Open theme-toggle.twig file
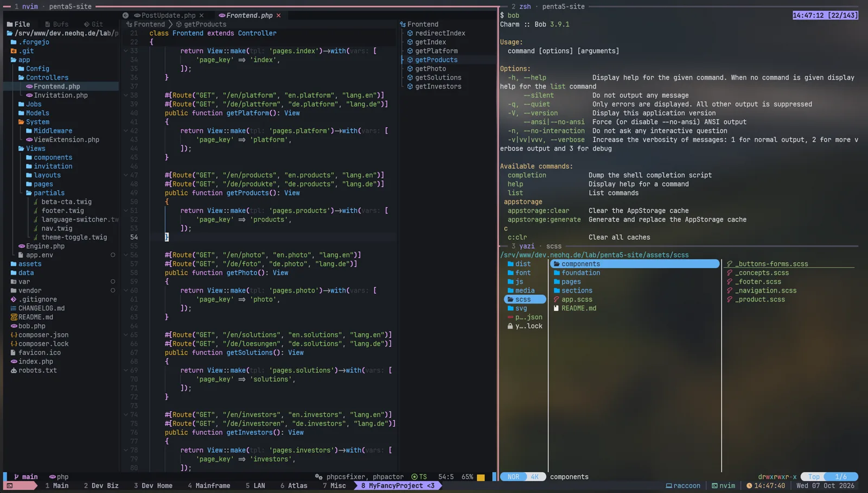This screenshot has width=868, height=493. click(74, 237)
